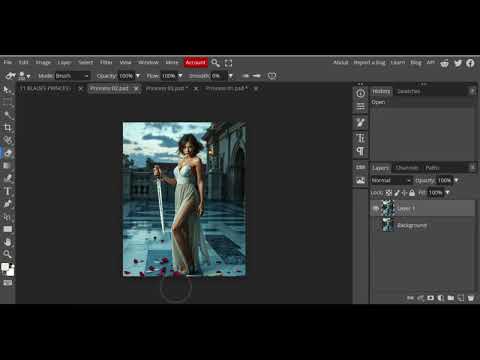The image size is (480, 360).
Task: Toggle visibility of Layer 1
Action: click(376, 208)
